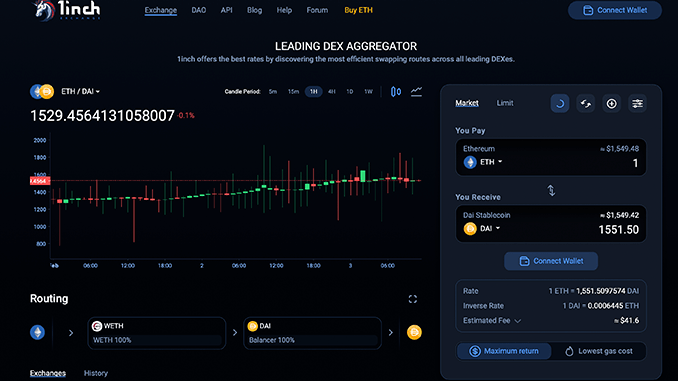Open the Exchange nav item

click(160, 10)
